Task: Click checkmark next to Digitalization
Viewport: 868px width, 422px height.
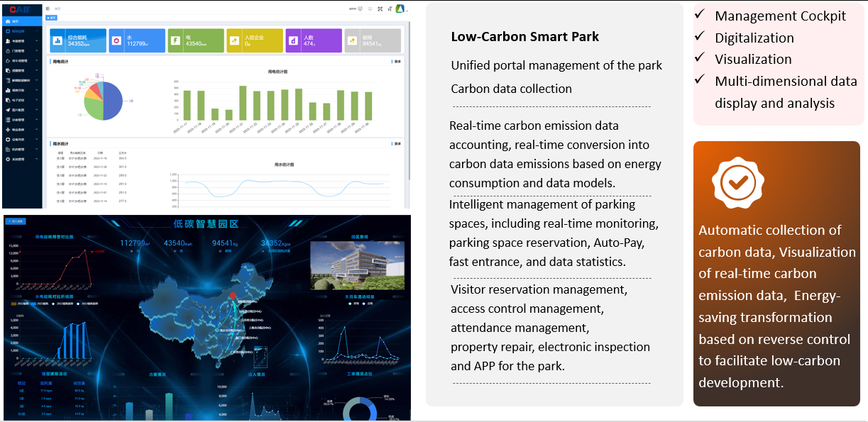Action: tap(700, 35)
